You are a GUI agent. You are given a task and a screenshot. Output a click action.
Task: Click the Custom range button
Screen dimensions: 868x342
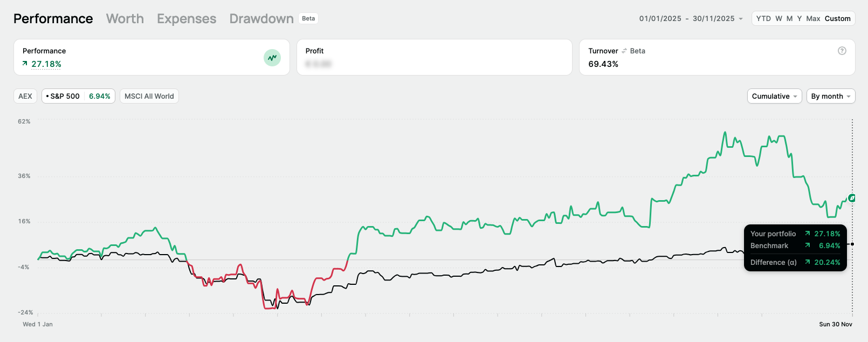tap(837, 18)
